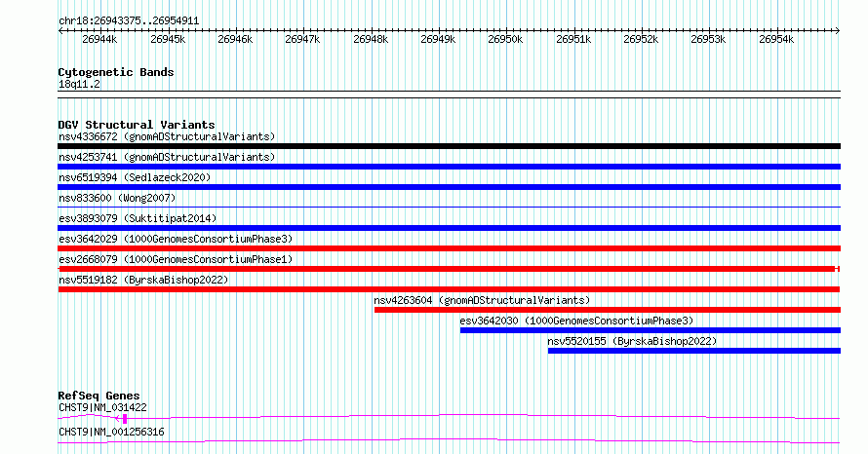Click the CHST9|NM_031422 gene label
868x454 pixels.
point(102,407)
